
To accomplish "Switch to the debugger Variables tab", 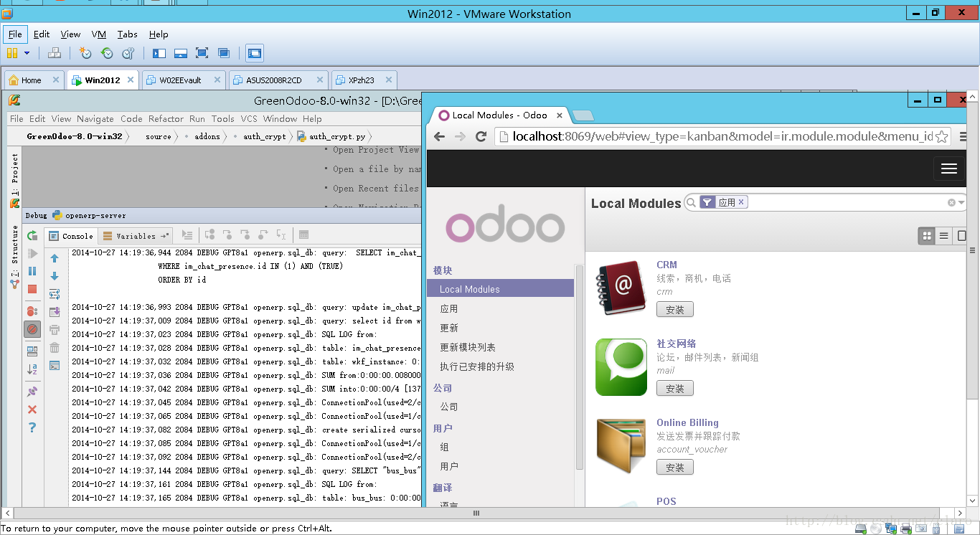I will click(x=136, y=235).
